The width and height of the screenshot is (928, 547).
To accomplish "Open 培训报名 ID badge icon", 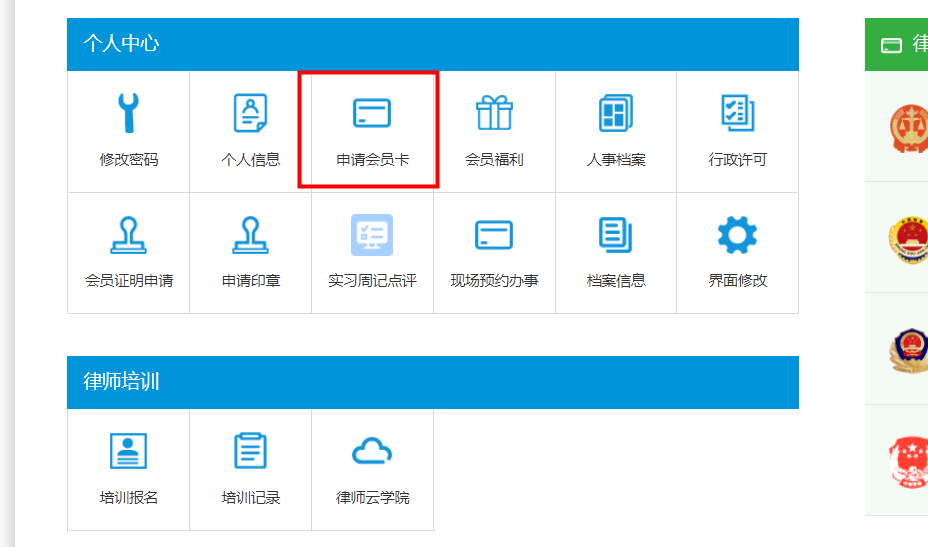I will coord(128,451).
